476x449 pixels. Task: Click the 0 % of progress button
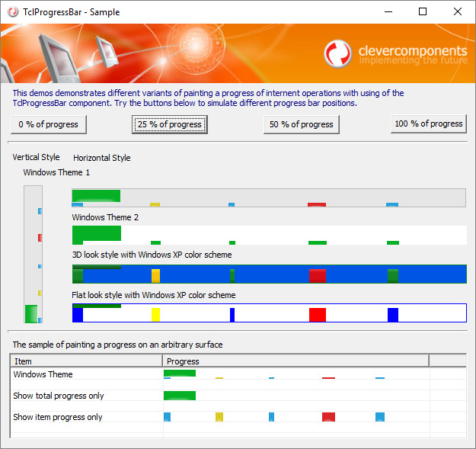coord(49,124)
